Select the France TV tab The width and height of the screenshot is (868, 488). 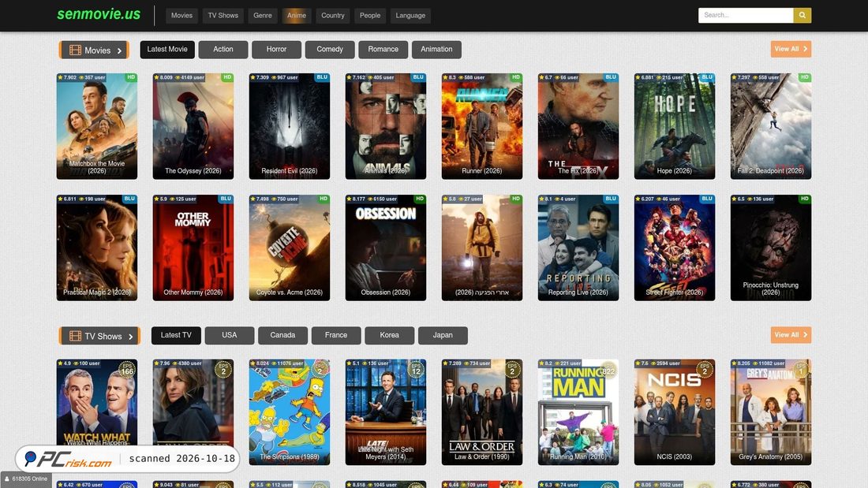[x=336, y=335]
